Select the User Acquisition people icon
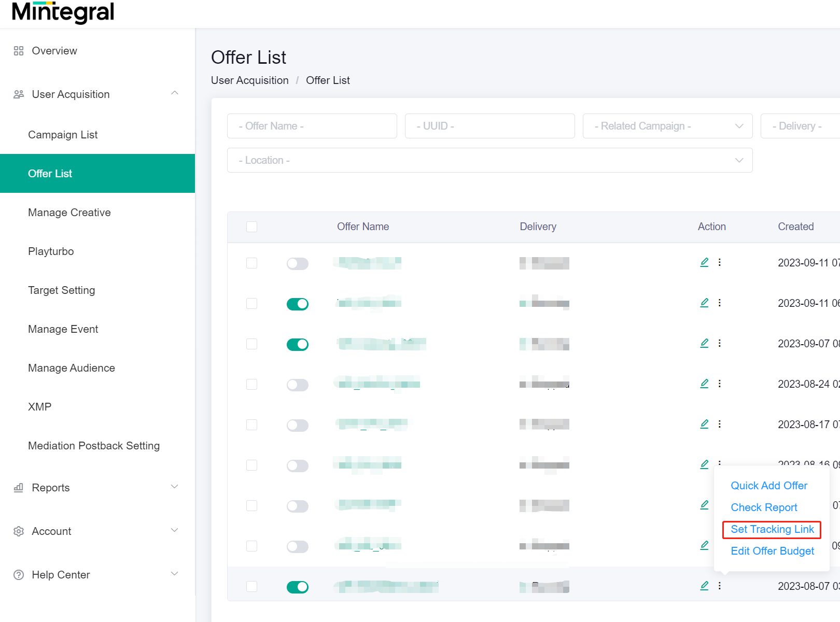Screen dimensions: 840x622 (x=19, y=94)
